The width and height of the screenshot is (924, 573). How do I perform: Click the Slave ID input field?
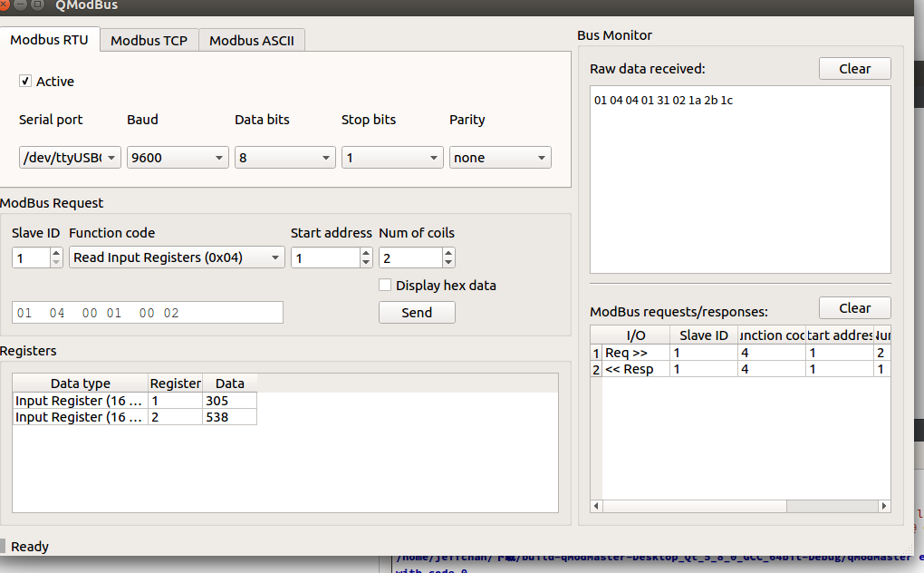(32, 257)
